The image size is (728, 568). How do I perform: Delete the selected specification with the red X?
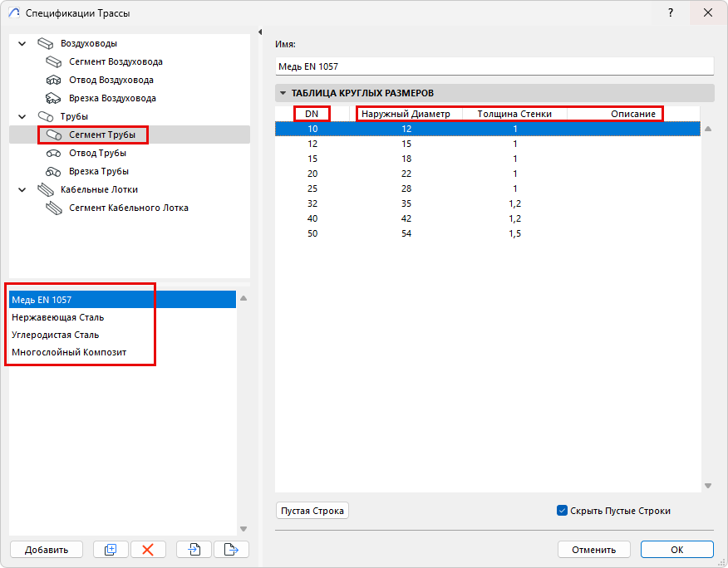[148, 550]
